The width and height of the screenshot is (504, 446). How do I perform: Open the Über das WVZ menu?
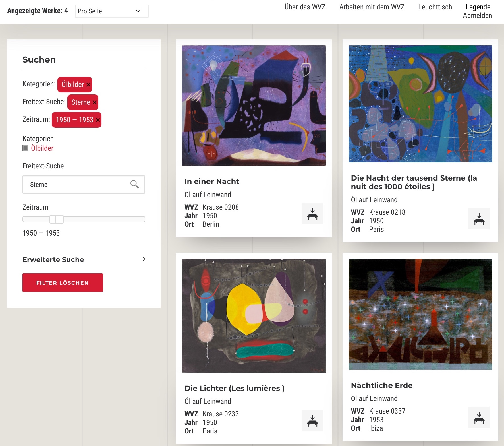point(305,7)
